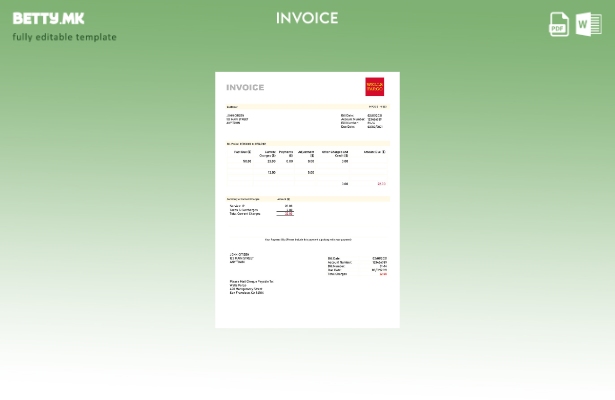Click the first yellow section bar on invoice
The image size is (615, 400).
click(x=307, y=106)
